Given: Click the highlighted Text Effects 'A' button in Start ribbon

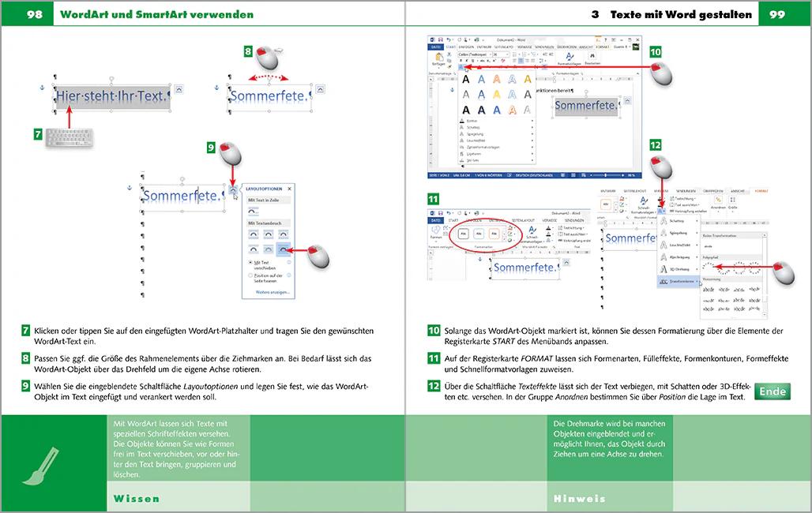Looking at the screenshot, I should (x=461, y=67).
